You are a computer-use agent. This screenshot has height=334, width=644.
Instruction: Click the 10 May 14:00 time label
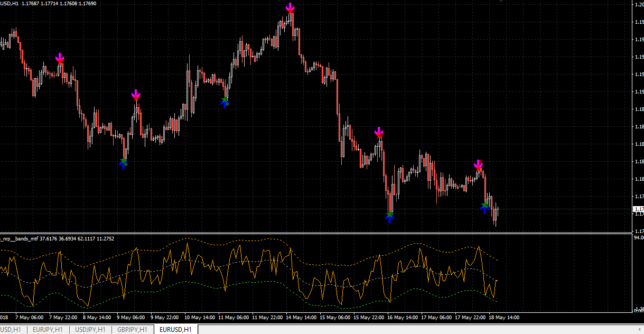[200, 318]
